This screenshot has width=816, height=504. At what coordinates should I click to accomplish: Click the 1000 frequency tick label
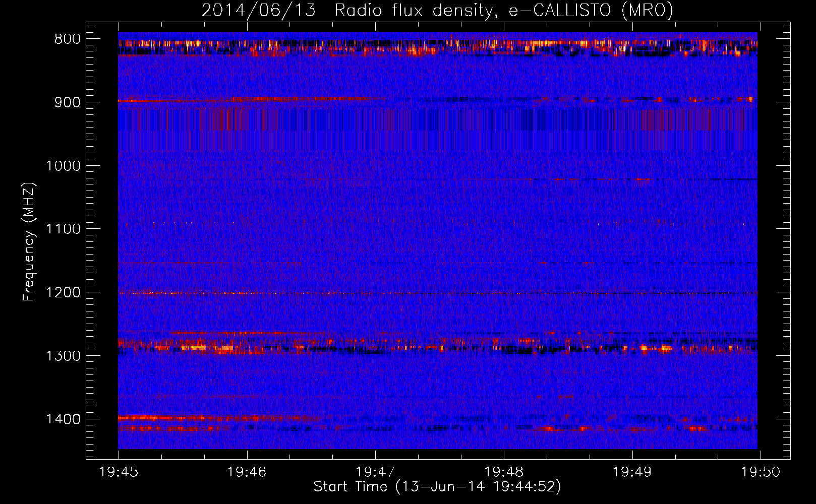(63, 166)
